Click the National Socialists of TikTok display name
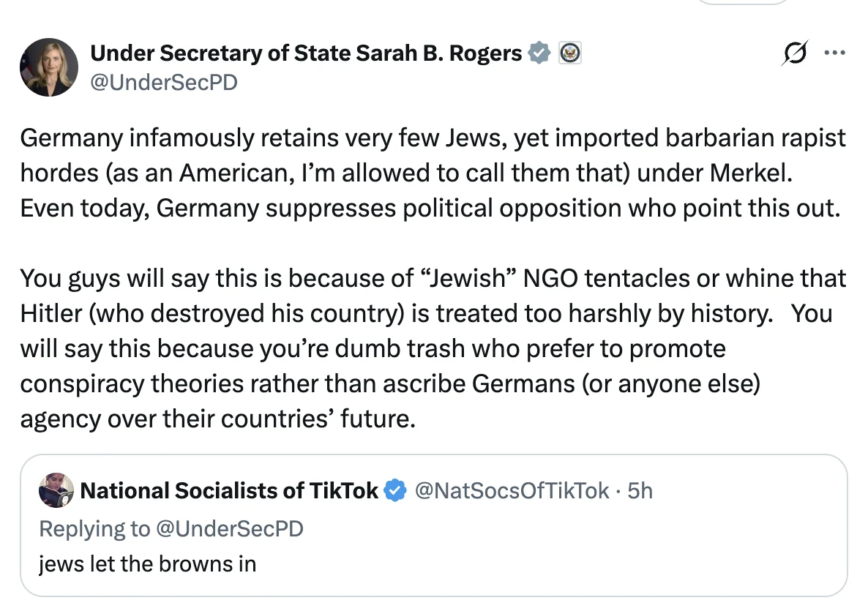 (229, 490)
